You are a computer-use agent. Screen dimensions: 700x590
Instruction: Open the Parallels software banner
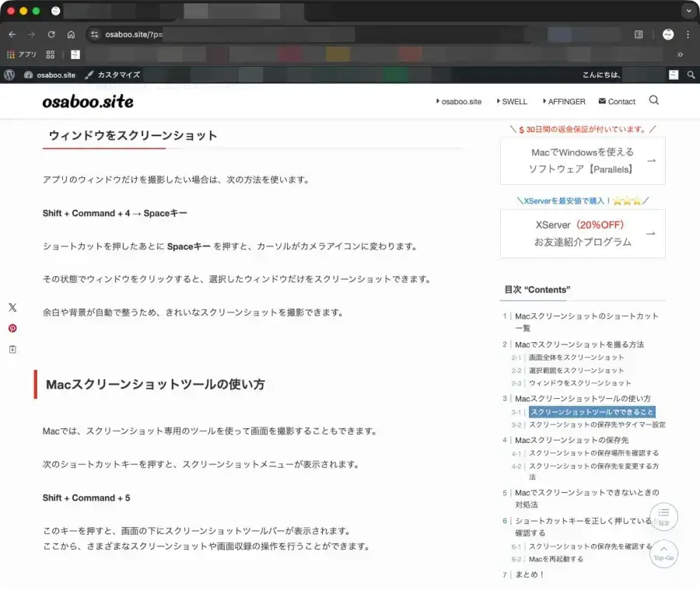[x=581, y=161]
